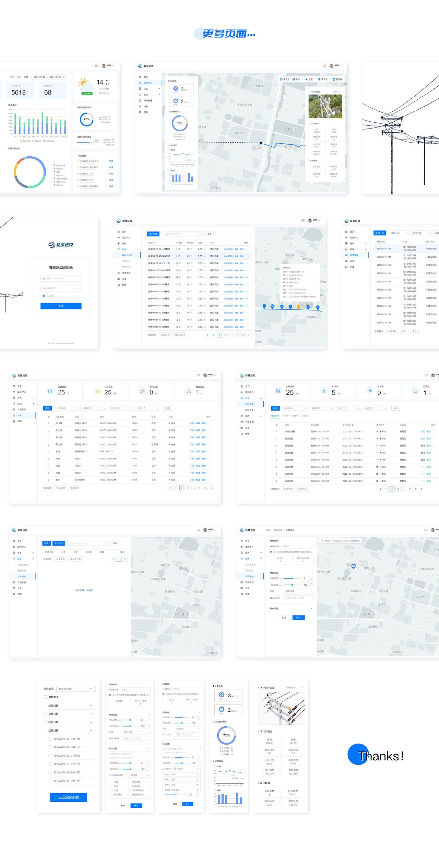Click the 已完成 checkmark icon on the task screen
Image resolution: width=439 pixels, height=868 pixels.
pos(415,391)
